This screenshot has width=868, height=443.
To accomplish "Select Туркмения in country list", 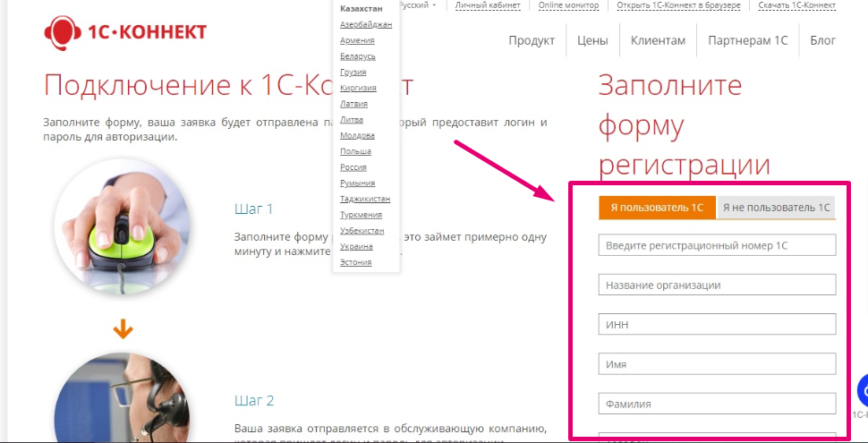I will 361,215.
